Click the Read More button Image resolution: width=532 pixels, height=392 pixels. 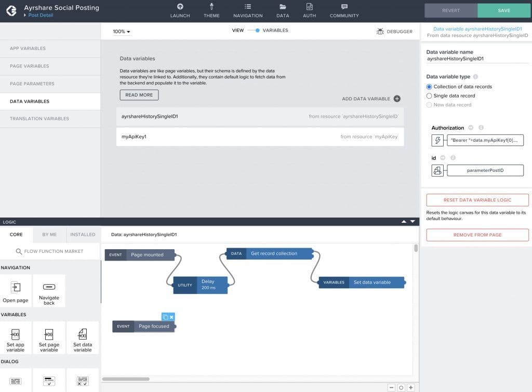[139, 95]
